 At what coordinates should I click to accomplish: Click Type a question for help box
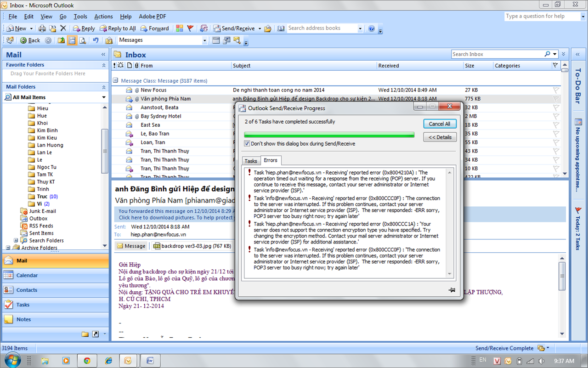tap(542, 17)
